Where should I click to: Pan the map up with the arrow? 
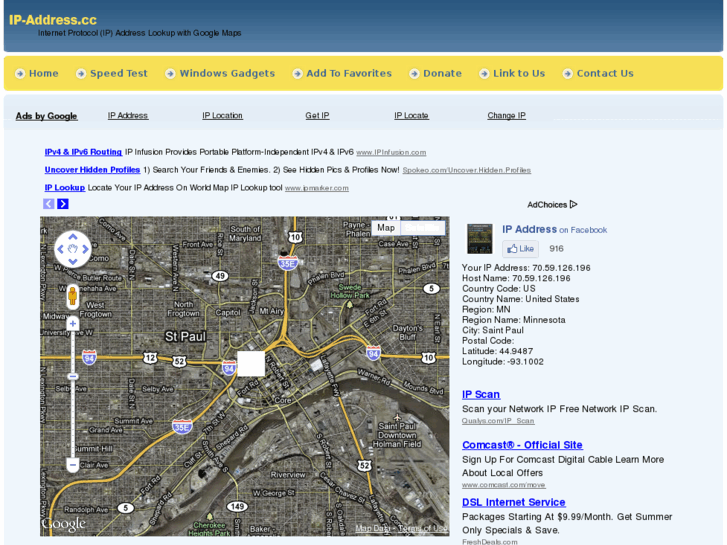point(73,237)
